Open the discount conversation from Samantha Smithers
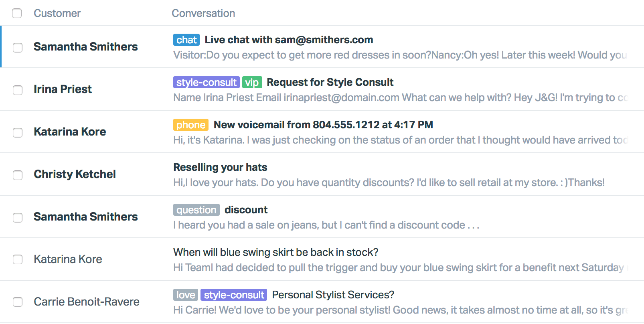This screenshot has height=324, width=644. (246, 210)
